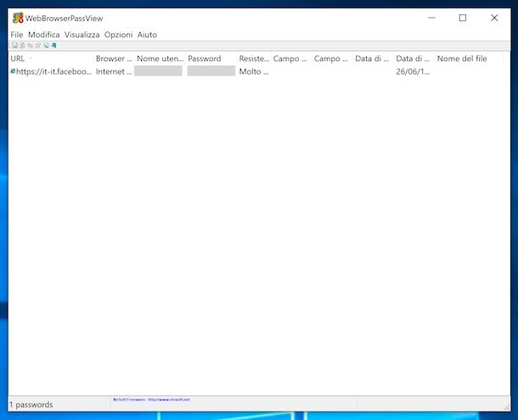Open the Modifica menu
The height and width of the screenshot is (420, 518).
(x=44, y=35)
